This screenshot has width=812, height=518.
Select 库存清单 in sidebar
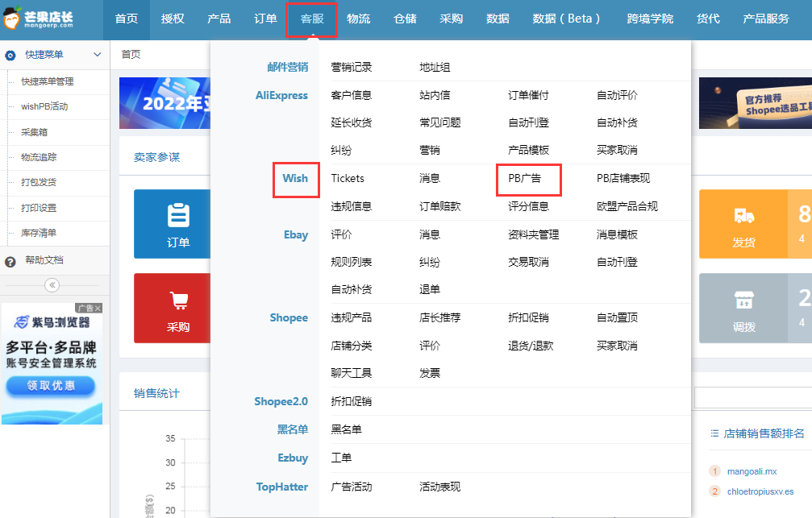39,233
